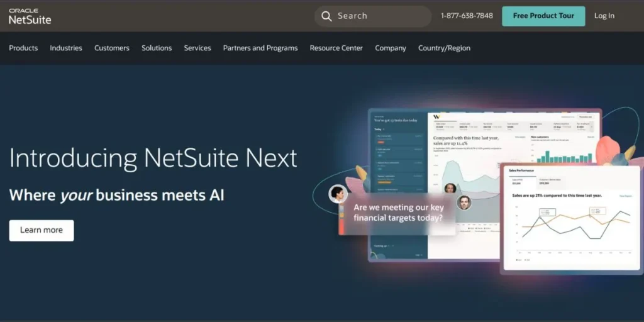Open the Services menu

[197, 48]
